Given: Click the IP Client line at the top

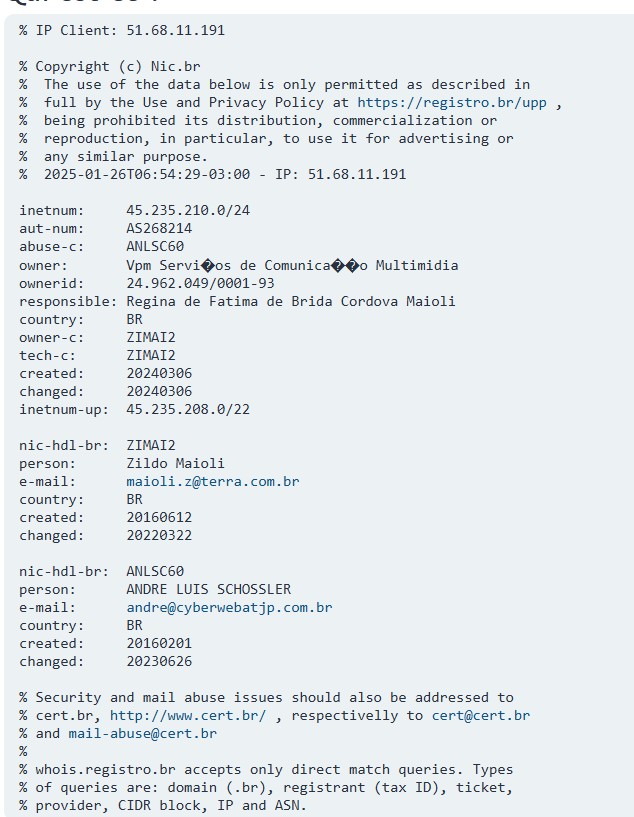Looking at the screenshot, I should pyautogui.click(x=122, y=30).
